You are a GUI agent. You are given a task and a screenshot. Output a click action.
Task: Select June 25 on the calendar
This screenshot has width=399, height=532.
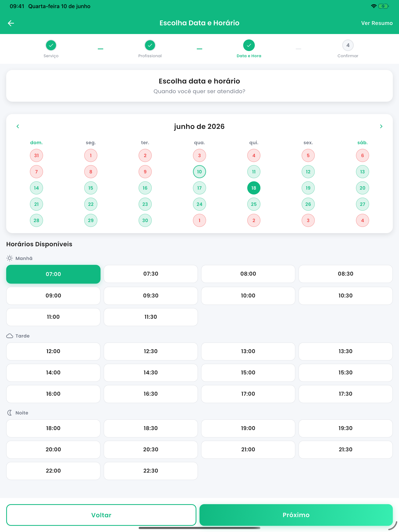[x=254, y=204]
